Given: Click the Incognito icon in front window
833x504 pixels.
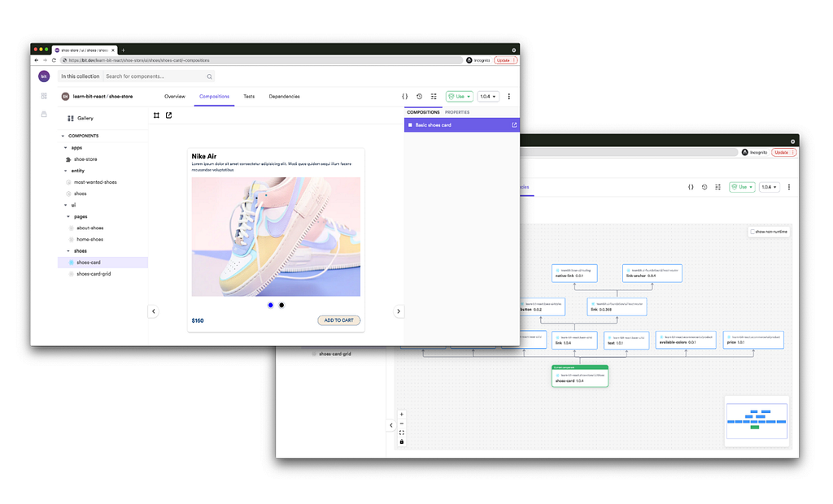Looking at the screenshot, I should click(x=469, y=60).
